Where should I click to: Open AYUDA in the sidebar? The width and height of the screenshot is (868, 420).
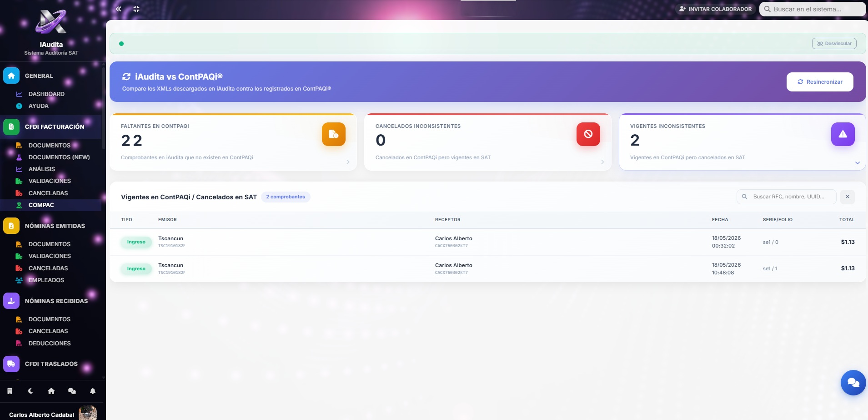38,106
